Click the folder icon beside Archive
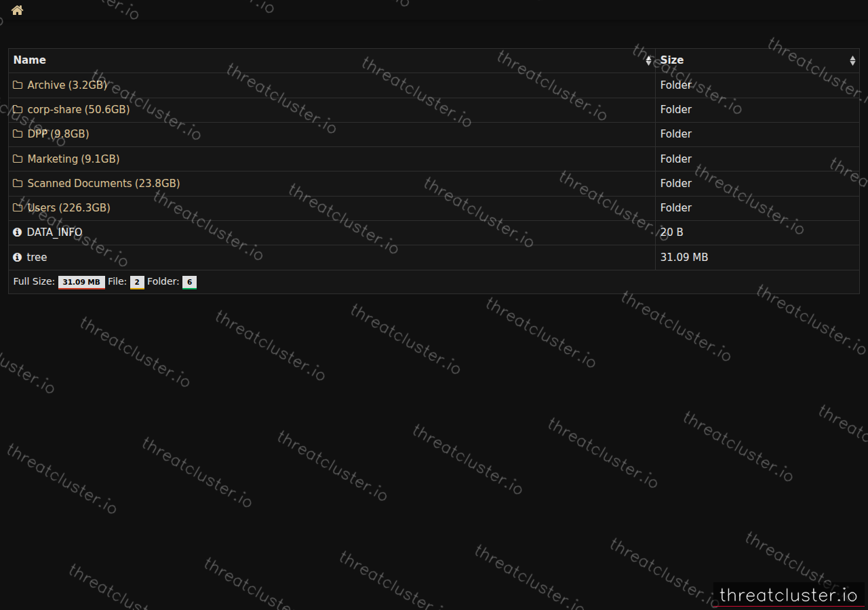The height and width of the screenshot is (610, 868). click(x=18, y=85)
